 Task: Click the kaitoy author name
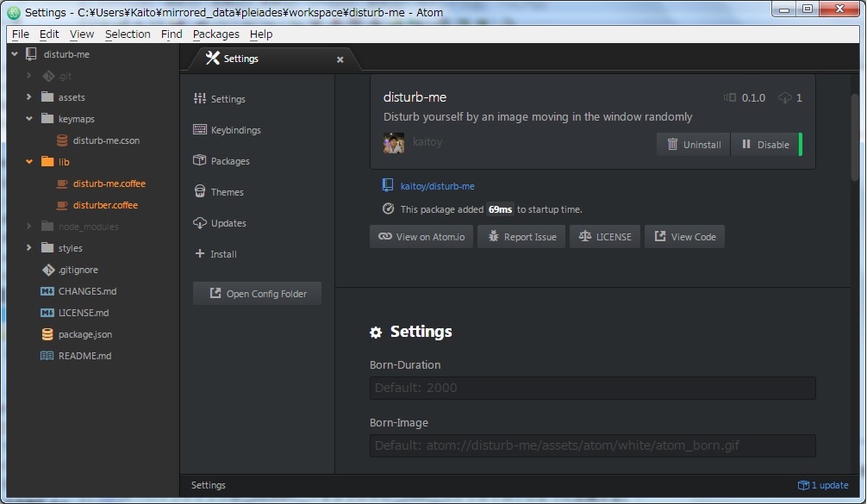pyautogui.click(x=427, y=142)
